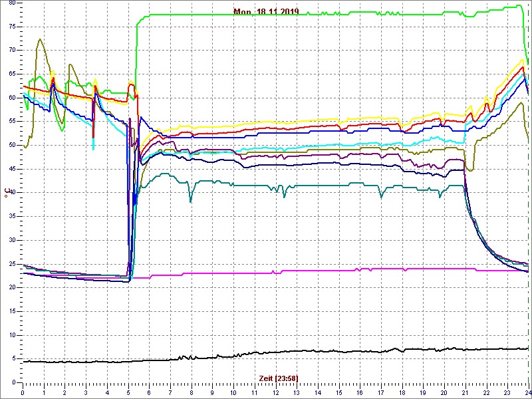Click the x-axis tick label 5
The image size is (532, 399).
128,393
